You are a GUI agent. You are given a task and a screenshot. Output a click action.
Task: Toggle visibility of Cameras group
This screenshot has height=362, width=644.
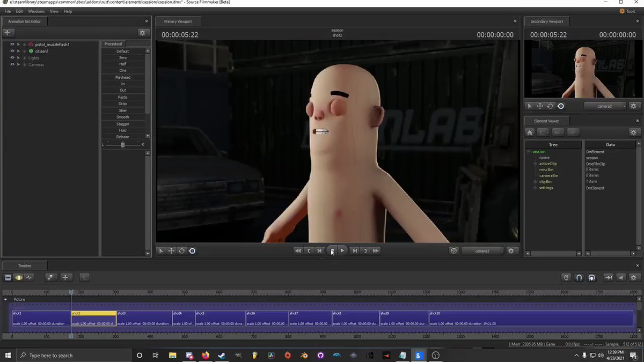[x=12, y=64]
